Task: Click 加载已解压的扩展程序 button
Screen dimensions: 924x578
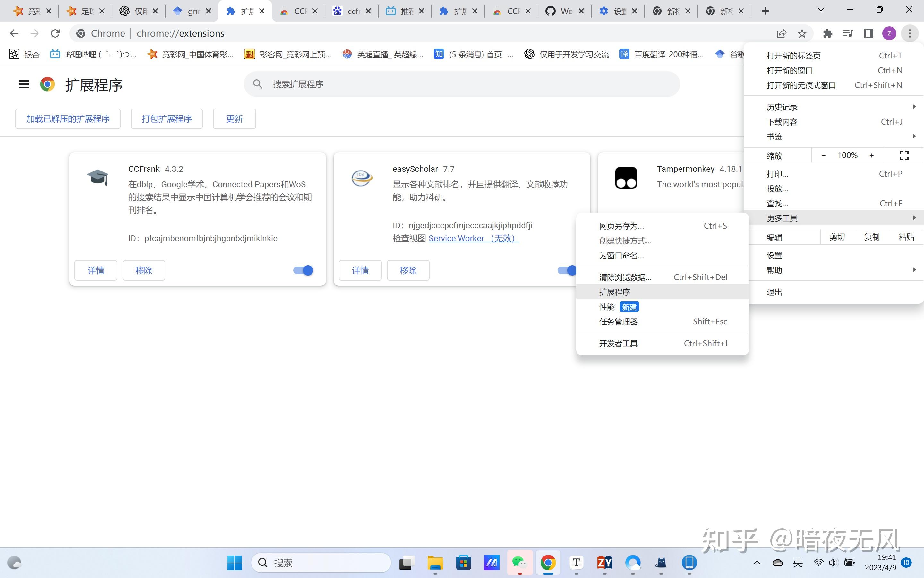Action: click(68, 119)
